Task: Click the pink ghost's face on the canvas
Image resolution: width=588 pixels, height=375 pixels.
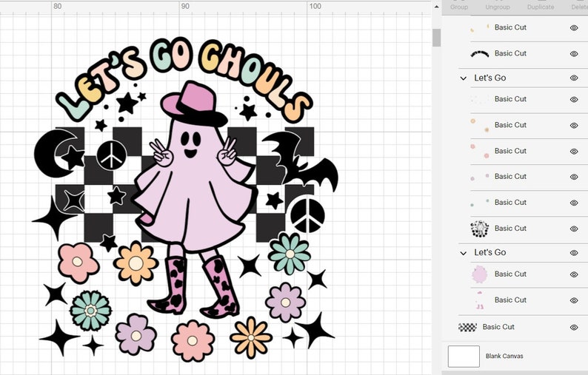Action: pyautogui.click(x=190, y=143)
